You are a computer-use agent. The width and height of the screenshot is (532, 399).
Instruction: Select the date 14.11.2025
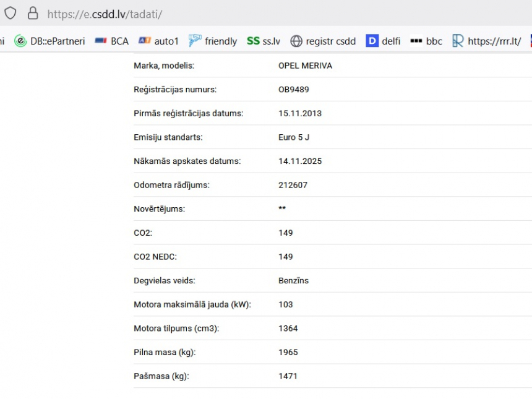300,161
